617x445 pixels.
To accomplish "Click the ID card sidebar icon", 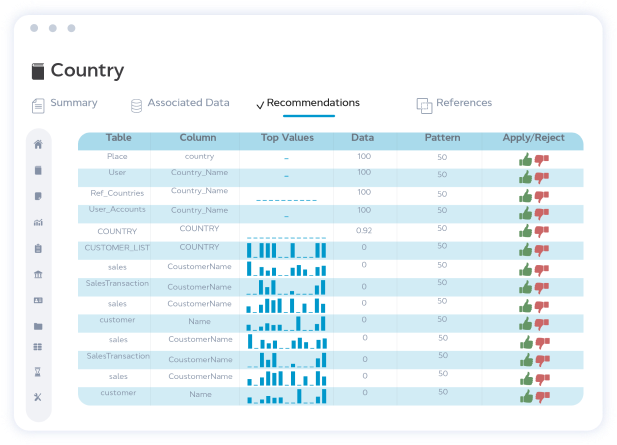I will click(x=38, y=300).
